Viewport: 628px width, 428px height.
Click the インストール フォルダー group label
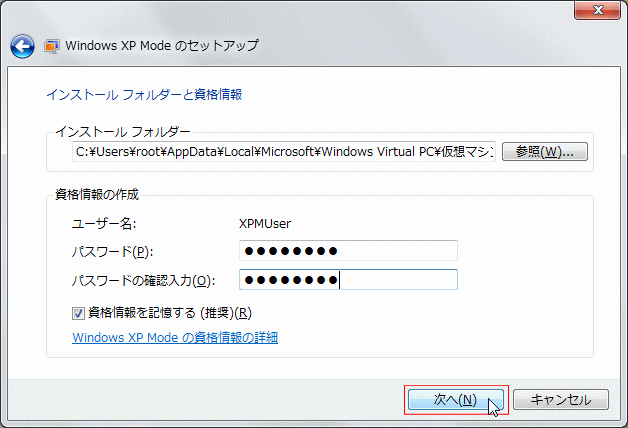click(x=123, y=131)
